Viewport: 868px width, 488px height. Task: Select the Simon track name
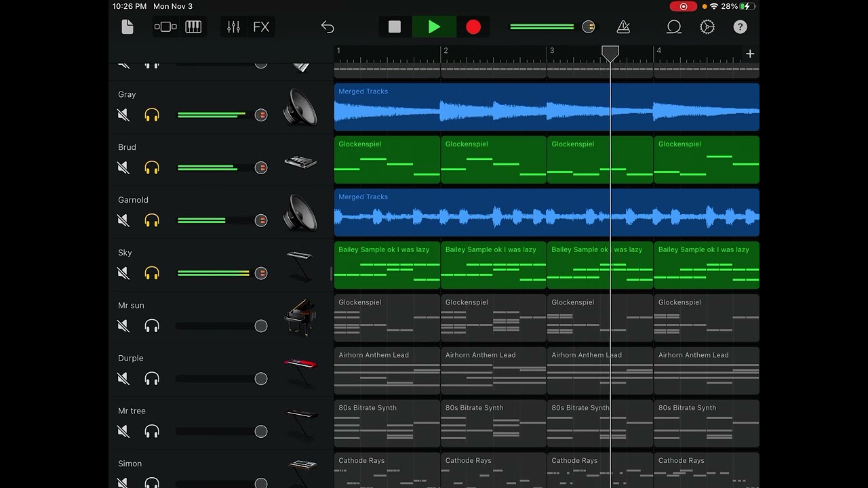pyautogui.click(x=130, y=464)
